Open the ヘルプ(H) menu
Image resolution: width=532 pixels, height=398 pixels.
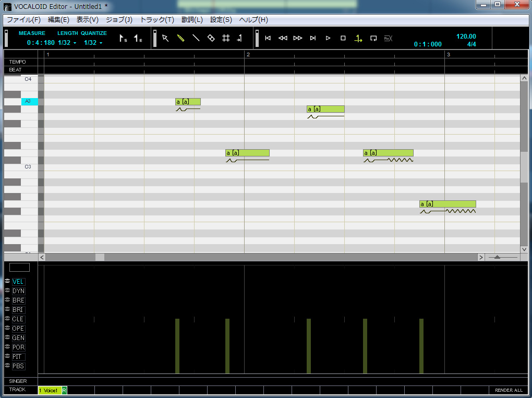pos(253,20)
